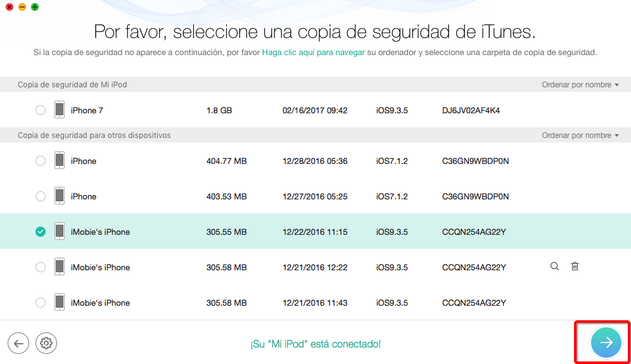This screenshot has width=631, height=364.
Task: Click the 403.53 MB size value
Action: [x=227, y=197]
